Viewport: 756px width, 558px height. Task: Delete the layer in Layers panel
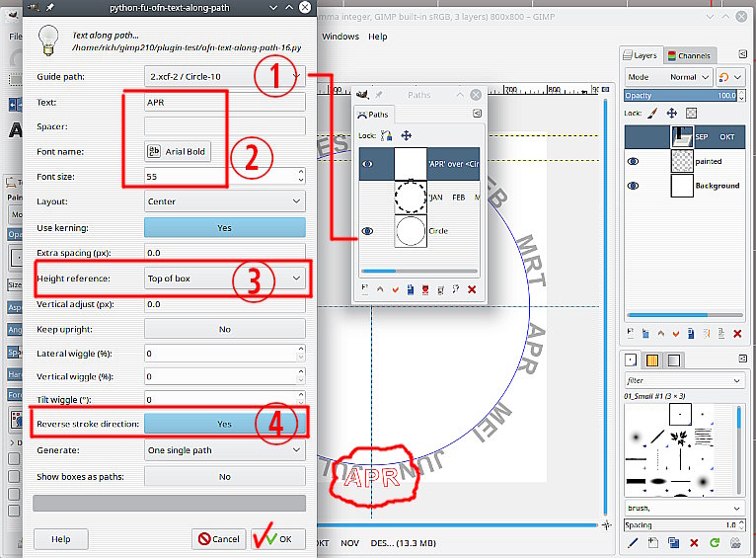[x=737, y=333]
